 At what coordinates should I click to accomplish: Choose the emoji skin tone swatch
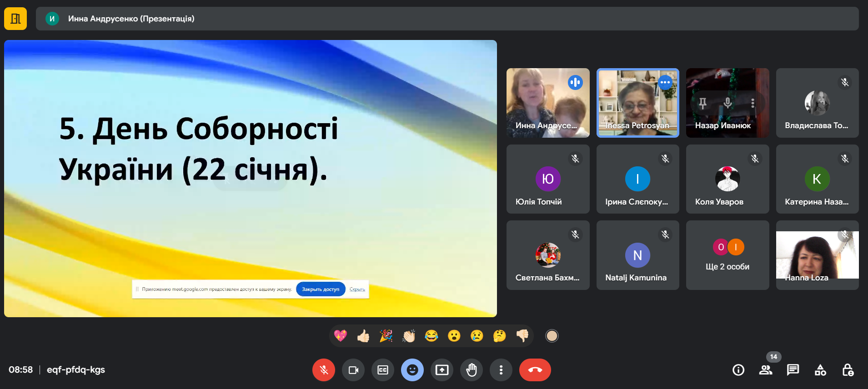click(x=552, y=336)
